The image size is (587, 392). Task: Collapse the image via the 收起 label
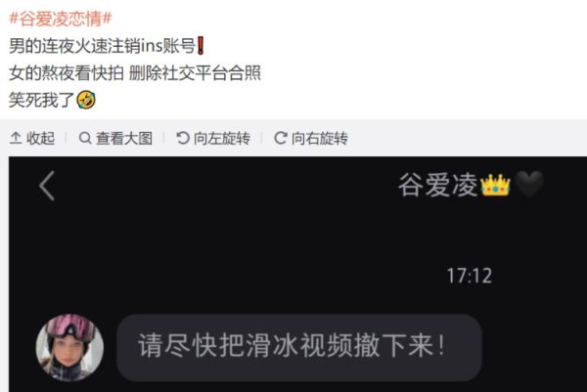click(40, 138)
